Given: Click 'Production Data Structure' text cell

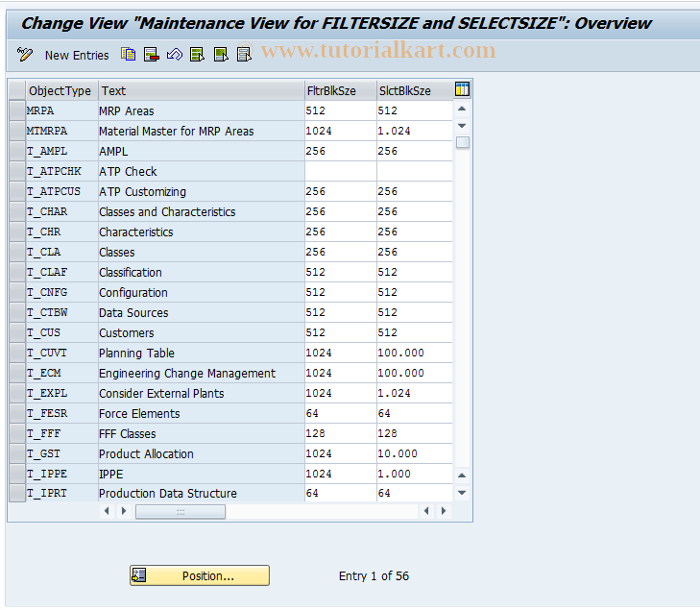Looking at the screenshot, I should [x=202, y=493].
